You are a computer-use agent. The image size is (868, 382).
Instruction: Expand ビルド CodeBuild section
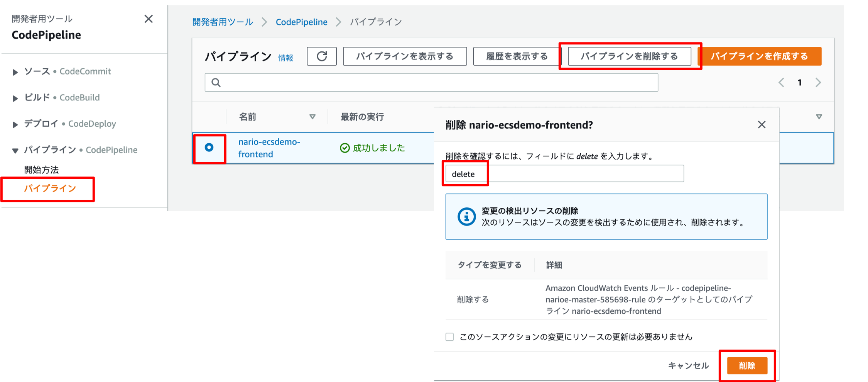pyautogui.click(x=15, y=98)
